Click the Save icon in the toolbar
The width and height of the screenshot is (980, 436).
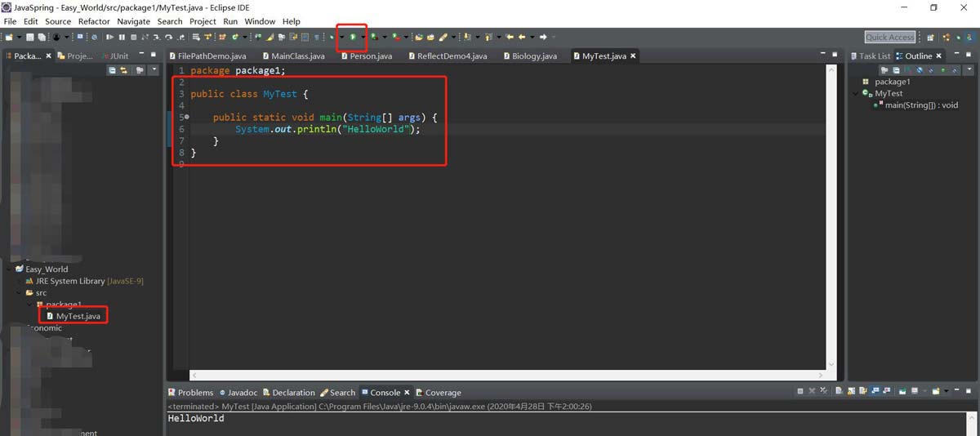(x=29, y=37)
